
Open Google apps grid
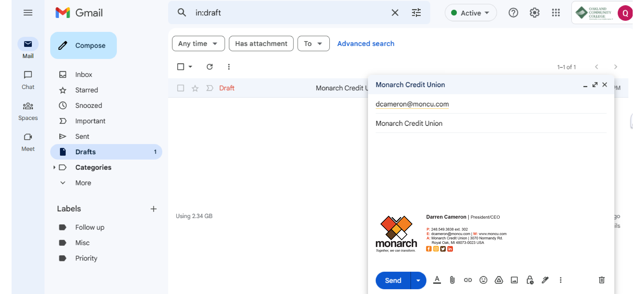pos(556,13)
